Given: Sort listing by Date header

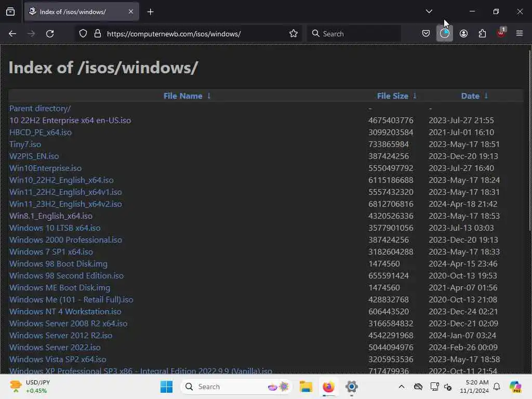Looking at the screenshot, I should pyautogui.click(x=470, y=96).
